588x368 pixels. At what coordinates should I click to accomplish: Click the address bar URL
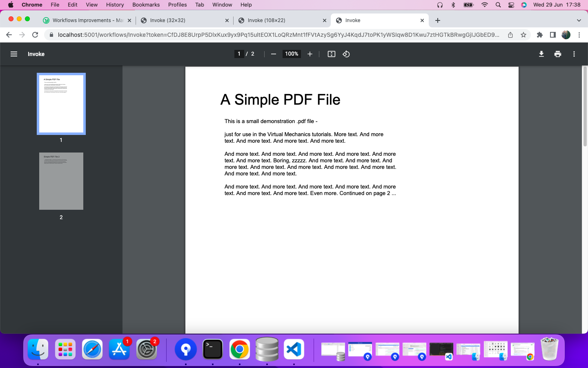[x=278, y=35]
